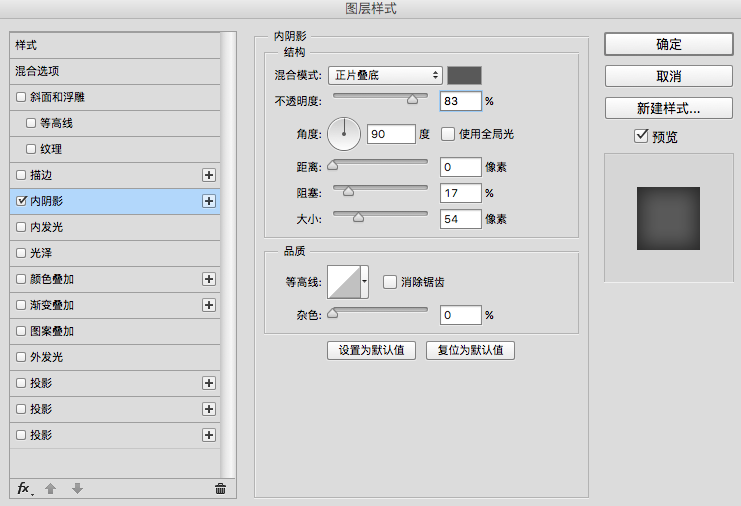Click the fx effects menu icon

point(24,488)
